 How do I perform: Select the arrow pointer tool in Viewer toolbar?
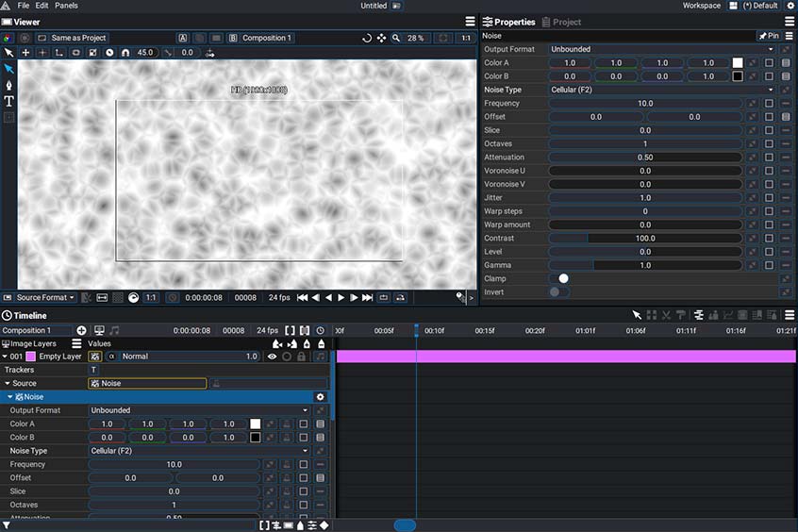[8, 53]
